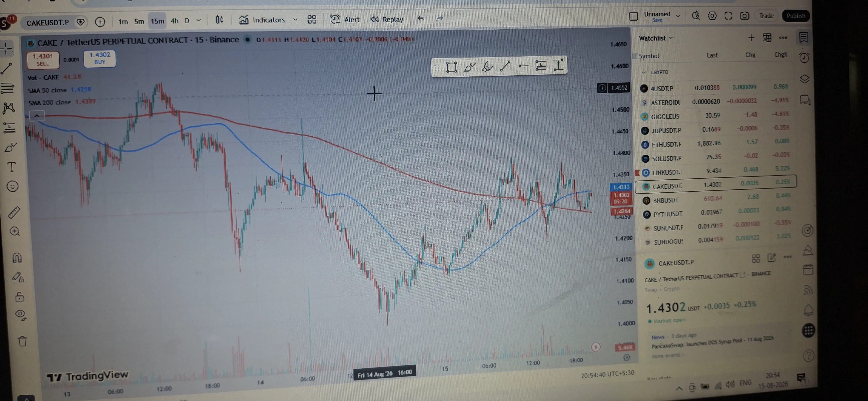Open the Unnamed layout dropdown arrow

point(678,16)
